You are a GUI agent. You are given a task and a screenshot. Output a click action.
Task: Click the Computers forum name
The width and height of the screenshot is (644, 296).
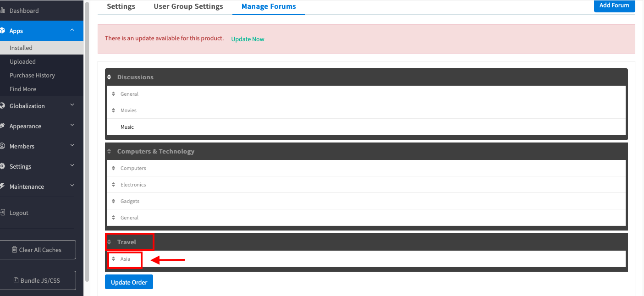pyautogui.click(x=133, y=168)
